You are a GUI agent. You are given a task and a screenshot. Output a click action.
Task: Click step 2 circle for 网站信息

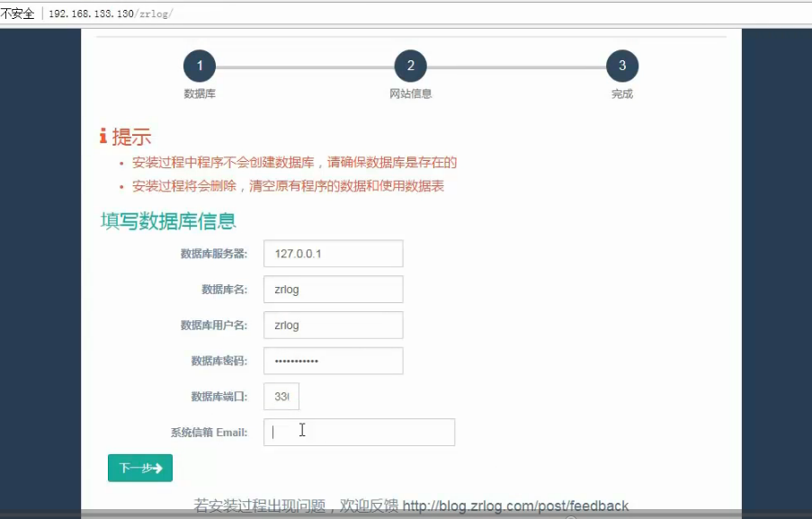tap(411, 66)
